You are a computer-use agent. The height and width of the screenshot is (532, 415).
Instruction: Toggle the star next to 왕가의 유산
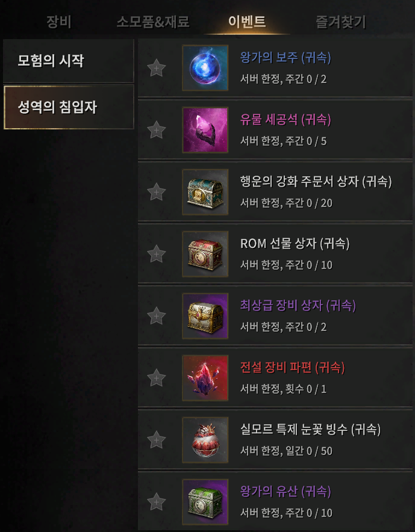click(157, 502)
